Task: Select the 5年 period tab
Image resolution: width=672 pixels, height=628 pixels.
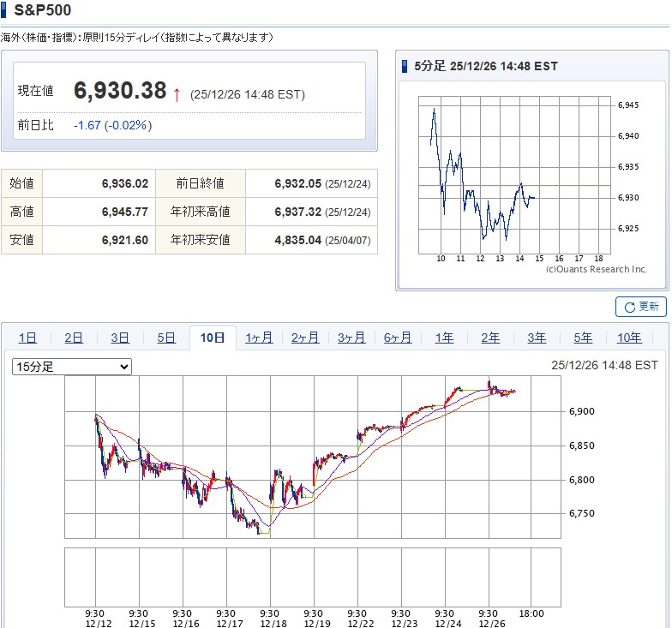Action: 583,338
